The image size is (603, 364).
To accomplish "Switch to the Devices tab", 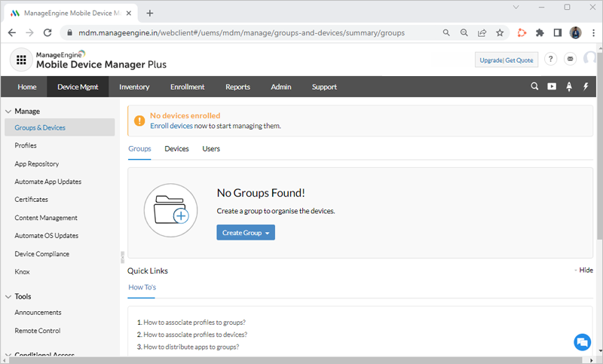I will [x=176, y=149].
